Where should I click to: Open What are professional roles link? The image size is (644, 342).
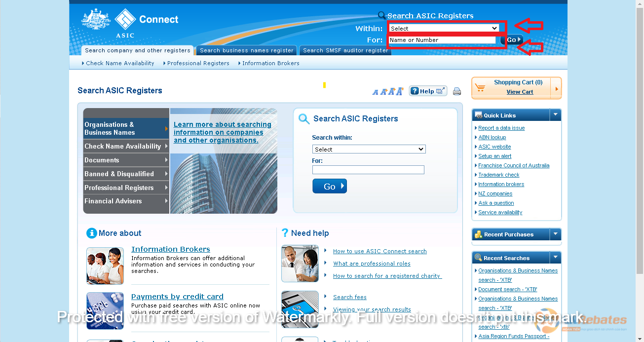372,264
